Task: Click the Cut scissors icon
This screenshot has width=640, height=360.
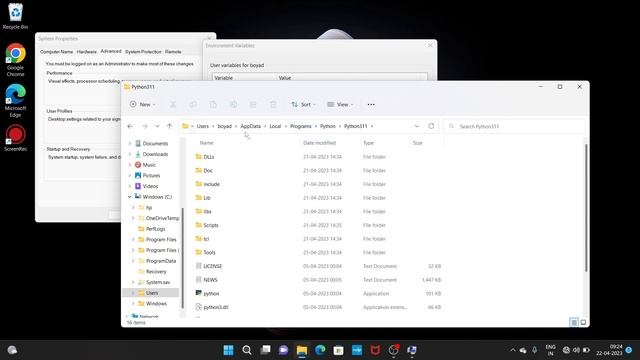Action: tap(173, 104)
